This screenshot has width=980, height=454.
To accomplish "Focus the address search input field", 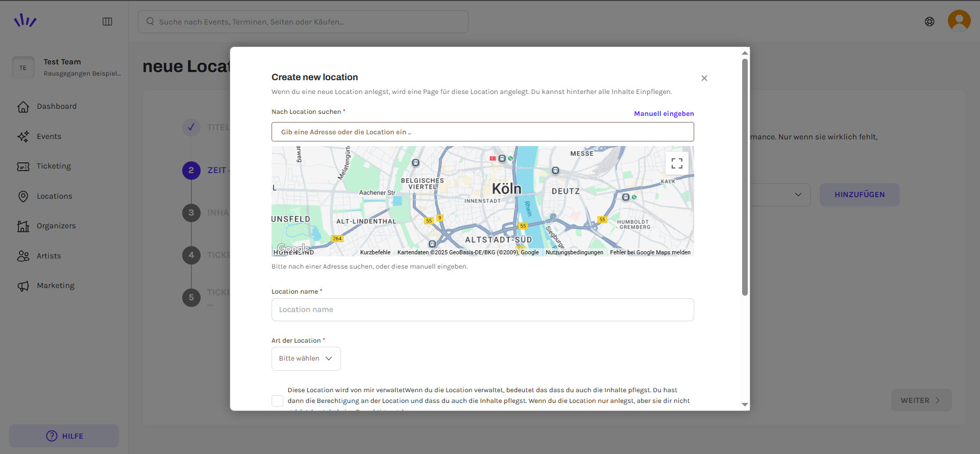I will coord(482,132).
